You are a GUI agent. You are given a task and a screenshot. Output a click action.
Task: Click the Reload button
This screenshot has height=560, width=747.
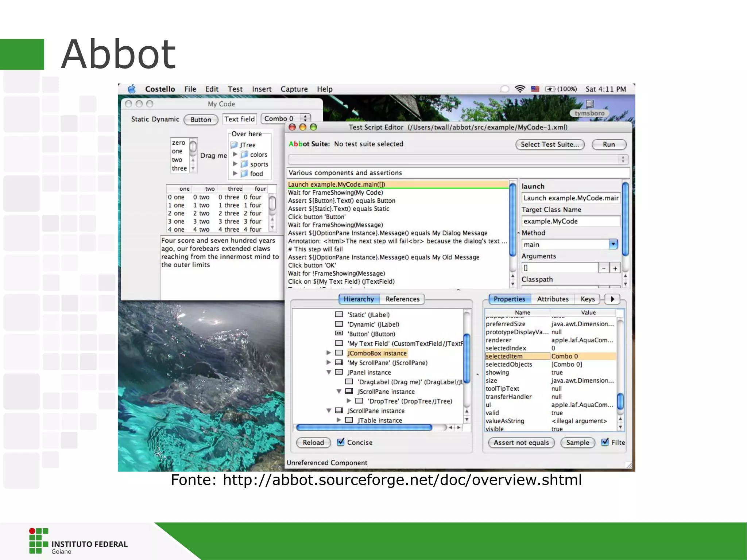(313, 442)
